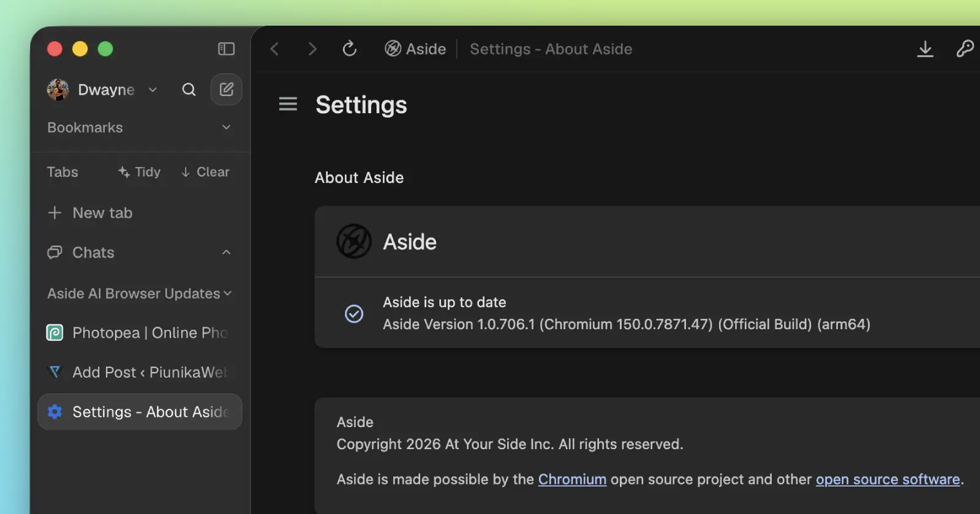Toggle the sidebar panel icon
The width and height of the screenshot is (980, 514).
point(226,49)
